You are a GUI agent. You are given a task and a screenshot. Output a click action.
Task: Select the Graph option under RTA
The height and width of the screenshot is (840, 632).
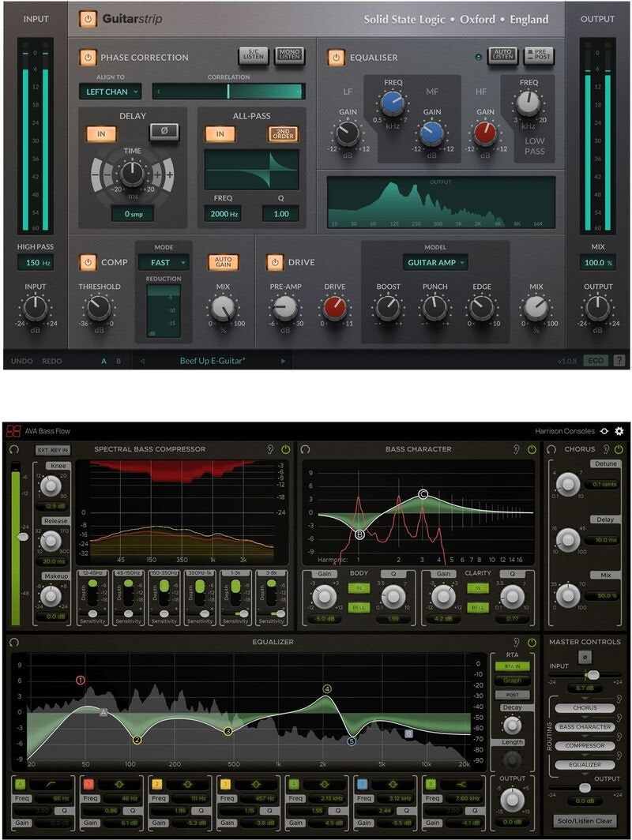(x=513, y=681)
